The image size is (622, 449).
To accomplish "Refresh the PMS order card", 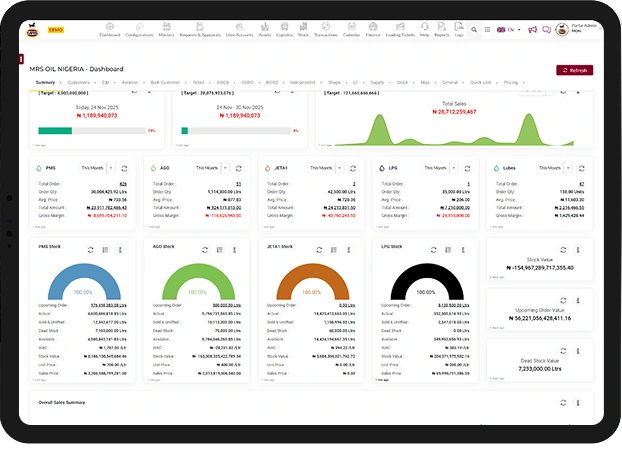I will (x=124, y=168).
